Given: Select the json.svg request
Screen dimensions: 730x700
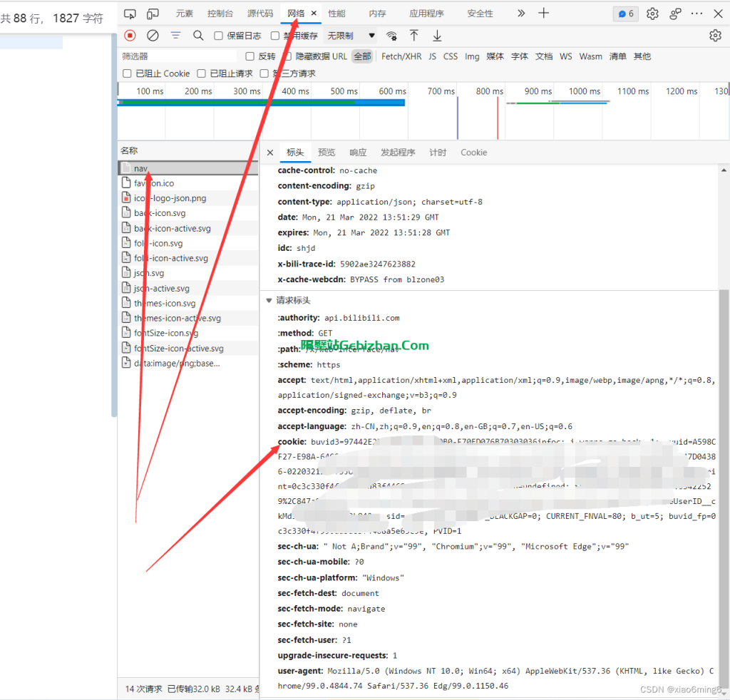Looking at the screenshot, I should pos(188,273).
